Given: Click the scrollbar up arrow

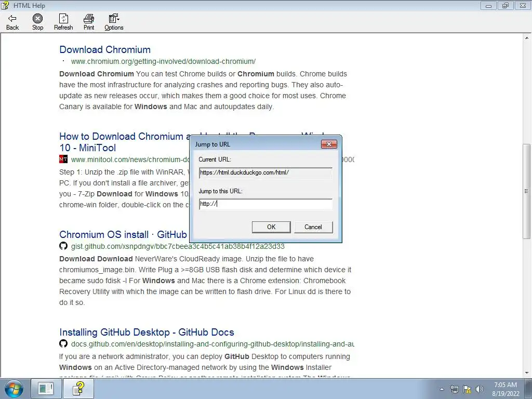Looking at the screenshot, I should click(x=527, y=37).
